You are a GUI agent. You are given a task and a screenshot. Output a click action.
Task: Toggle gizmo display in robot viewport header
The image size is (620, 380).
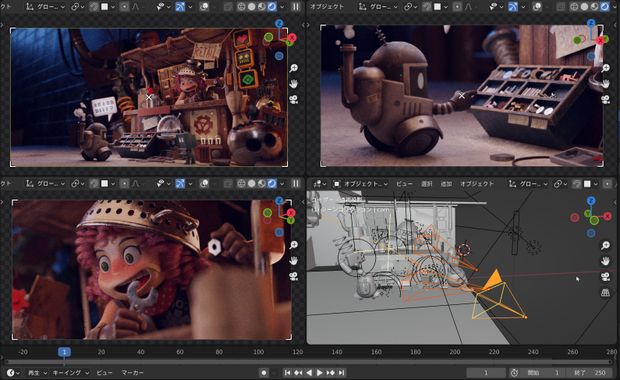(x=513, y=7)
